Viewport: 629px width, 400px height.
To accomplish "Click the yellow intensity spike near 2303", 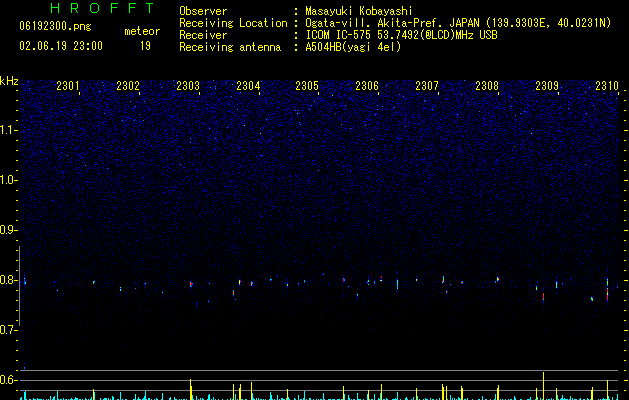I will pos(191,389).
